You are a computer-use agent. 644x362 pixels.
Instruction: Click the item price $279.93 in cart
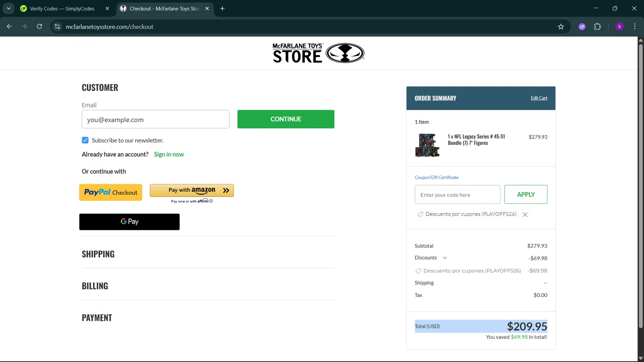coord(538,137)
